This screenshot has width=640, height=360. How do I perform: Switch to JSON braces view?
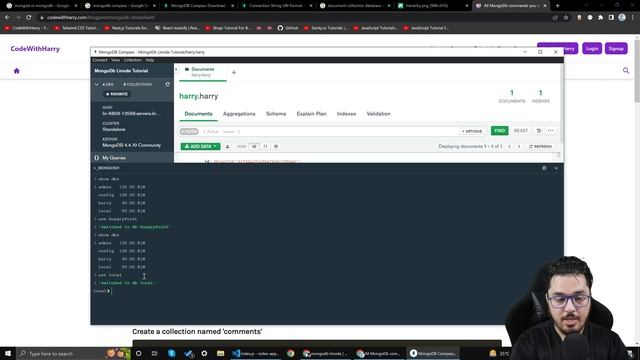point(265,147)
